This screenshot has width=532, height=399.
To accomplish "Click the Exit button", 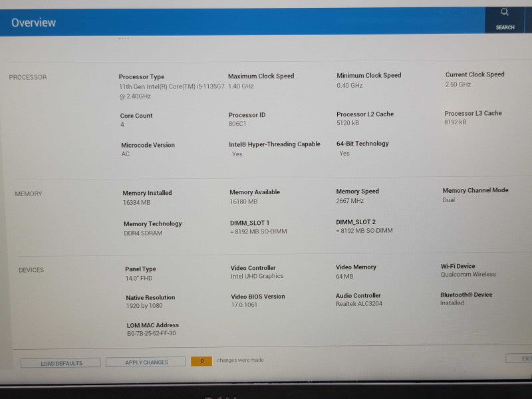I will pyautogui.click(x=519, y=358).
